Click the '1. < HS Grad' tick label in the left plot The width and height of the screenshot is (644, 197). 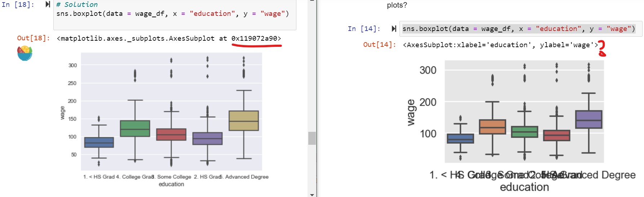click(x=99, y=177)
